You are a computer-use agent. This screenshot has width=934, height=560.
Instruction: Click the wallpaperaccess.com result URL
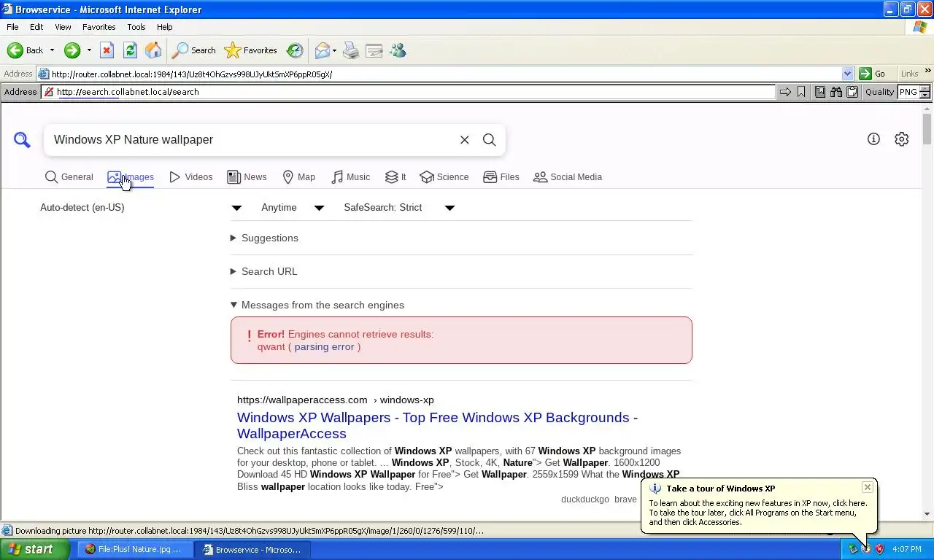(336, 400)
